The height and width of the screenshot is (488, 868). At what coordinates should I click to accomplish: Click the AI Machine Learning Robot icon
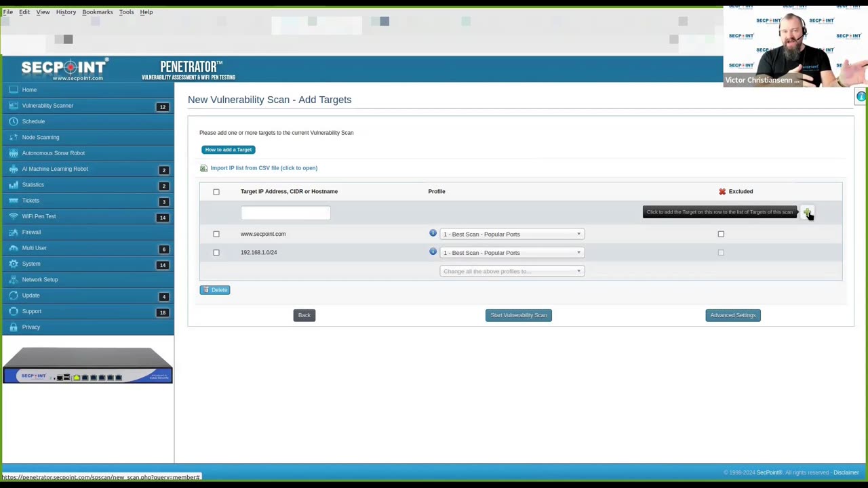point(13,169)
